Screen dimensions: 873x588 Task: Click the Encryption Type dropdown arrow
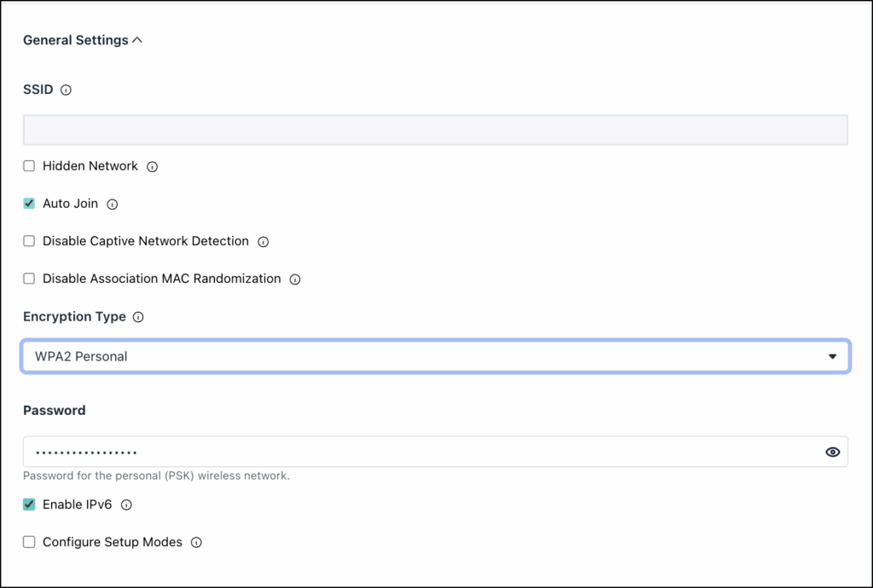point(832,356)
